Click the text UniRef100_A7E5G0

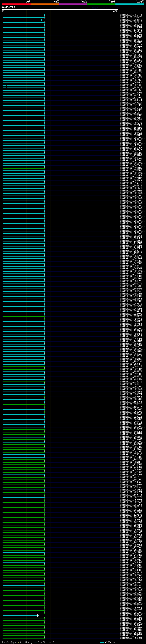(x=131, y=548)
